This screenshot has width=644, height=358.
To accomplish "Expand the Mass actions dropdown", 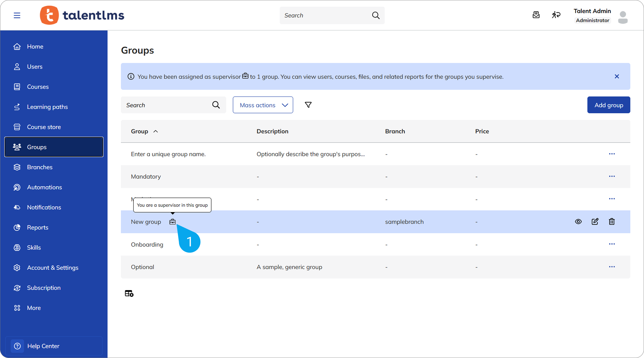I will (263, 105).
